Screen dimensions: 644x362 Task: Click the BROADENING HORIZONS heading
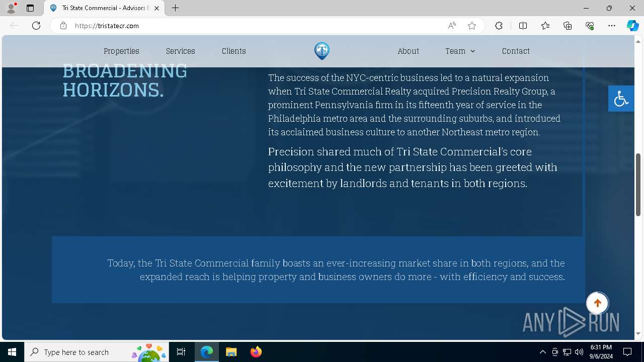(125, 80)
